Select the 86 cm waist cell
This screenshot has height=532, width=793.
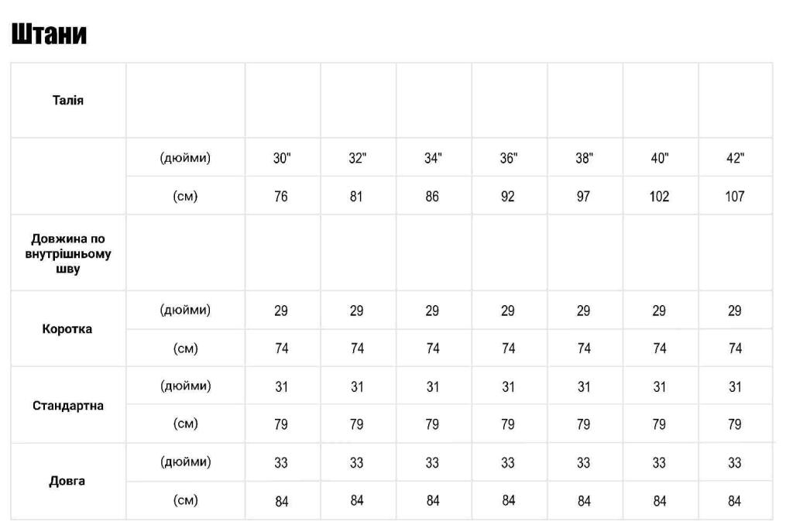432,197
